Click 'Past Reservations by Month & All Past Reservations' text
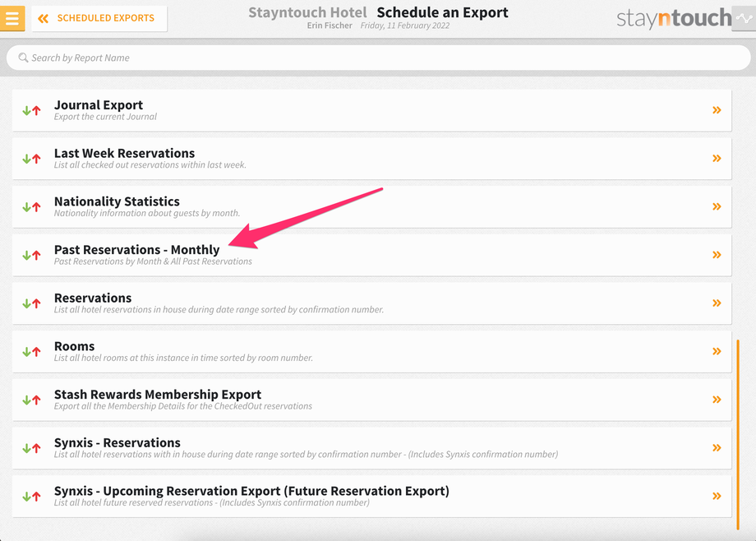Screen dimensions: 756x541 point(153,261)
